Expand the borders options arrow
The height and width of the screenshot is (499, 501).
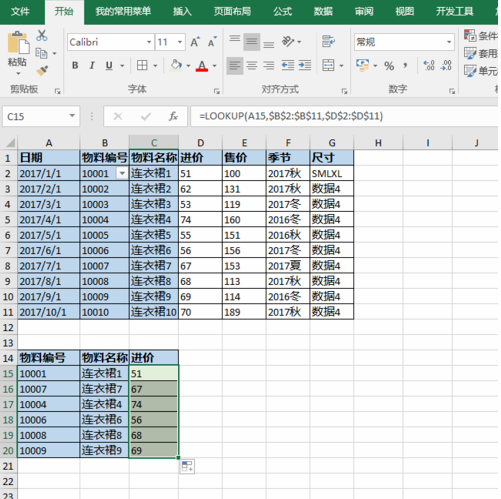coord(155,66)
